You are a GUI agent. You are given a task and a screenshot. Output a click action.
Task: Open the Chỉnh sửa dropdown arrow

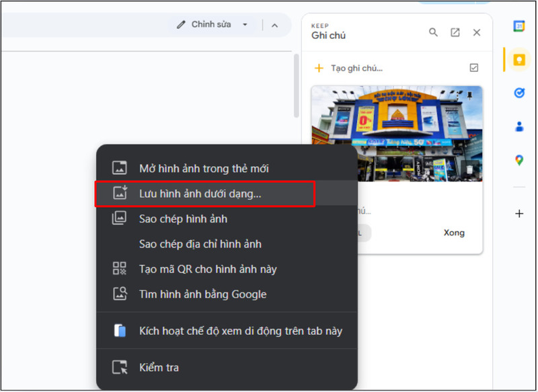click(x=246, y=24)
